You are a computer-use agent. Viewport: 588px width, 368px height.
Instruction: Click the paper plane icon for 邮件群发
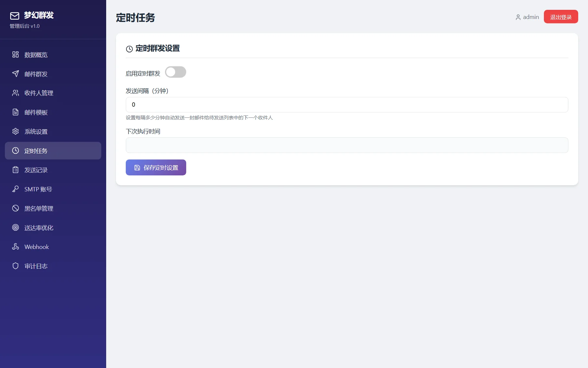pyautogui.click(x=15, y=74)
